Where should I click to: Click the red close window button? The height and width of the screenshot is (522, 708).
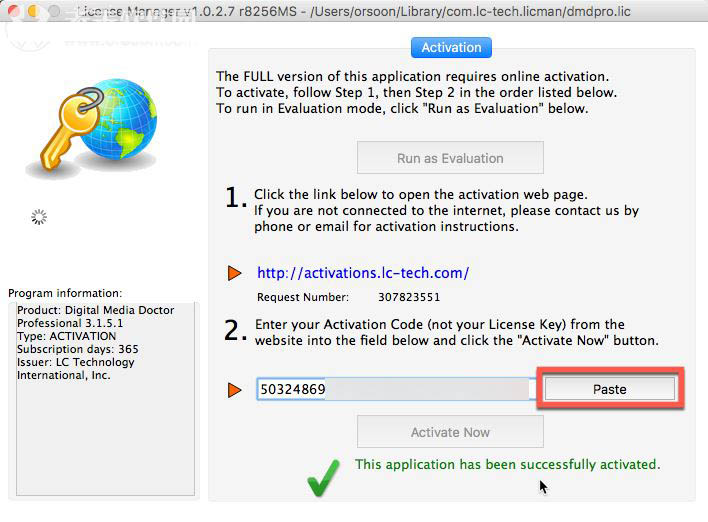click(x=14, y=11)
